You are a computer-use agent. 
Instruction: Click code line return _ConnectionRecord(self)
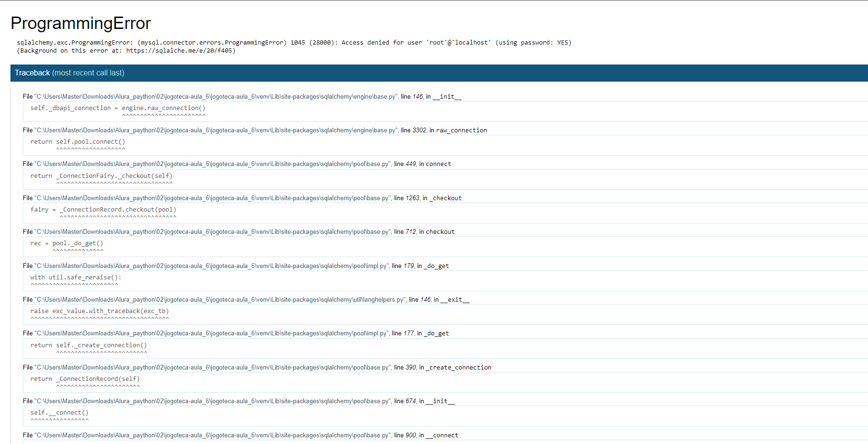[85, 379]
